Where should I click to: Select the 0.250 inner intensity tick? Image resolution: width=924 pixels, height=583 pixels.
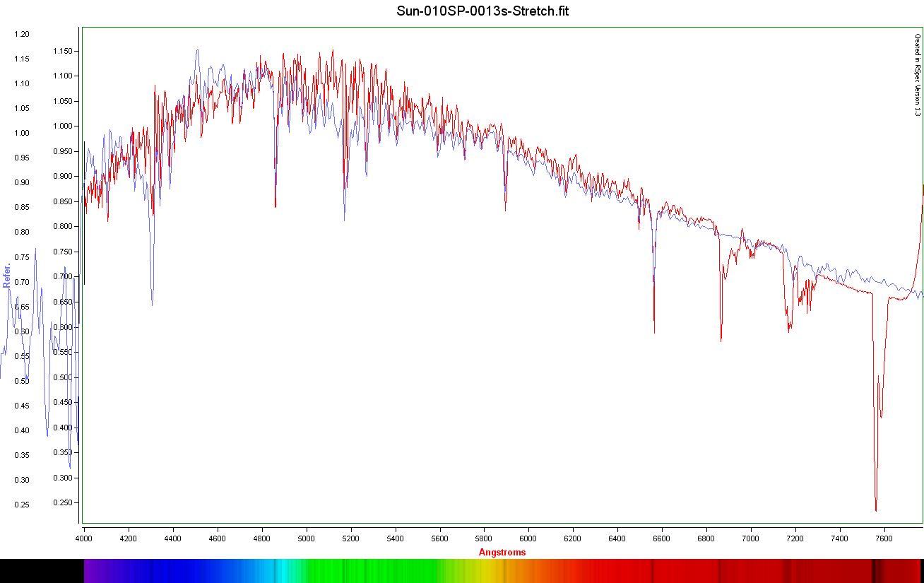coord(63,502)
